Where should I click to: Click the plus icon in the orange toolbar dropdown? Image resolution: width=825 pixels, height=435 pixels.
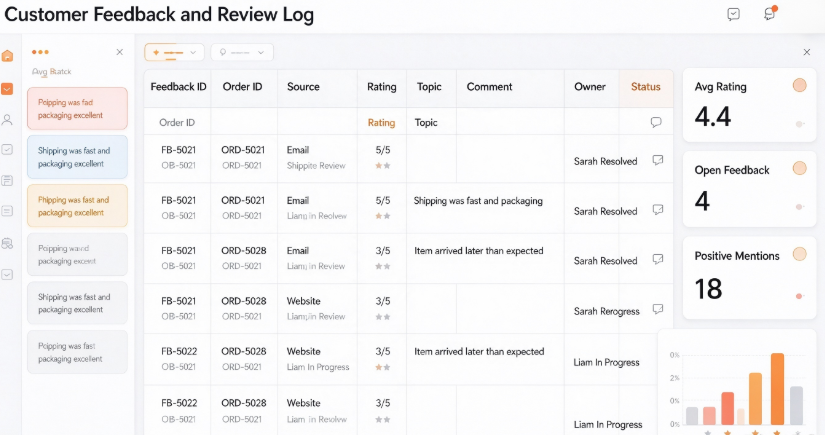(156, 52)
